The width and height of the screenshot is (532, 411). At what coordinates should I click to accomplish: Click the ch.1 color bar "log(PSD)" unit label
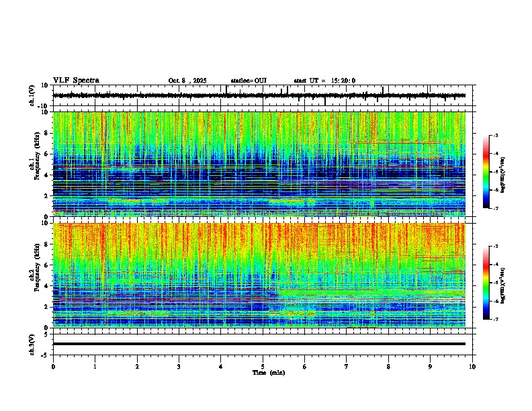(x=503, y=175)
